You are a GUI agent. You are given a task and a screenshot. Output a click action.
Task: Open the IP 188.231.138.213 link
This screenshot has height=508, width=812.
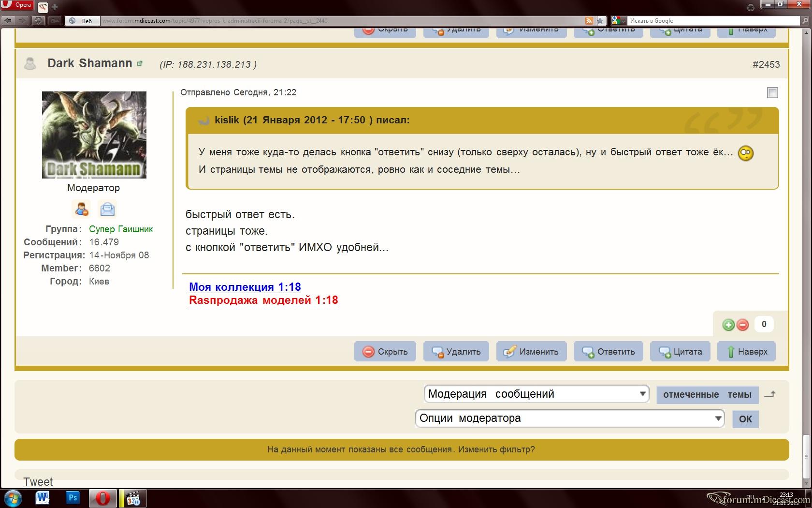coord(208,64)
